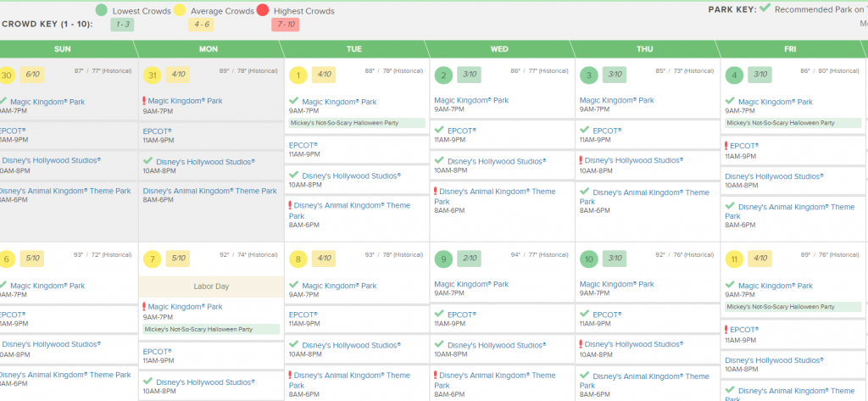The image size is (868, 401).
Task: Click the yellow date circle 11
Action: [x=735, y=259]
